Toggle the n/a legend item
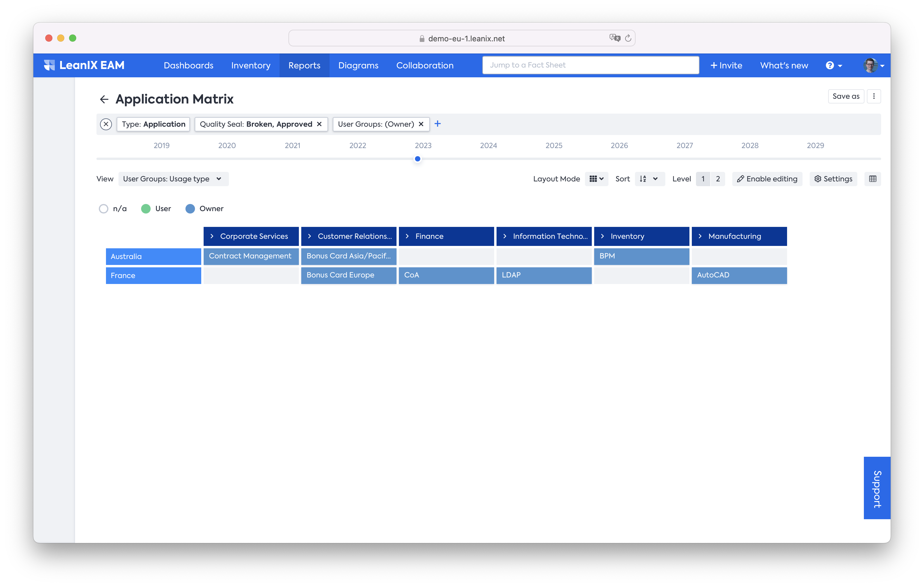924x587 pixels. (104, 208)
